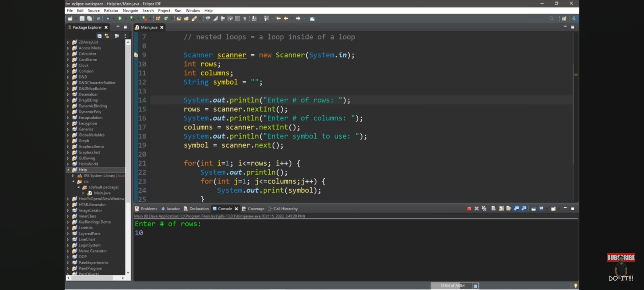Click the yellow warning marker in overview ruler

click(576, 75)
